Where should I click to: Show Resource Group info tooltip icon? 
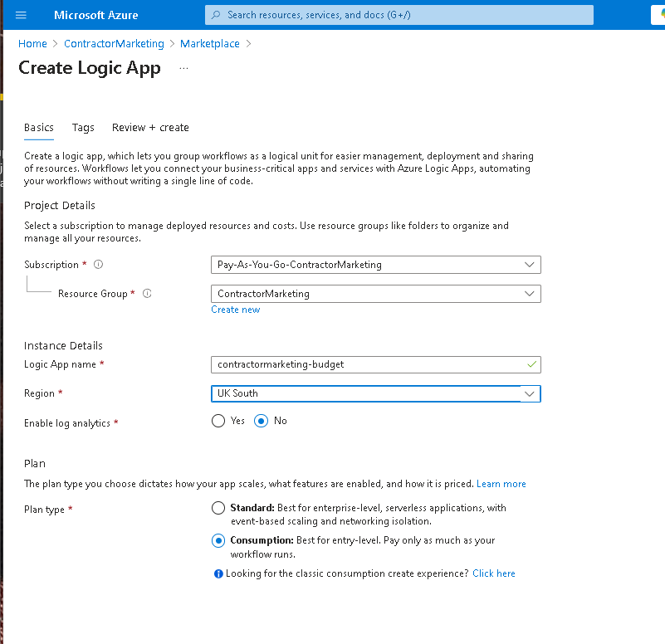pyautogui.click(x=147, y=294)
